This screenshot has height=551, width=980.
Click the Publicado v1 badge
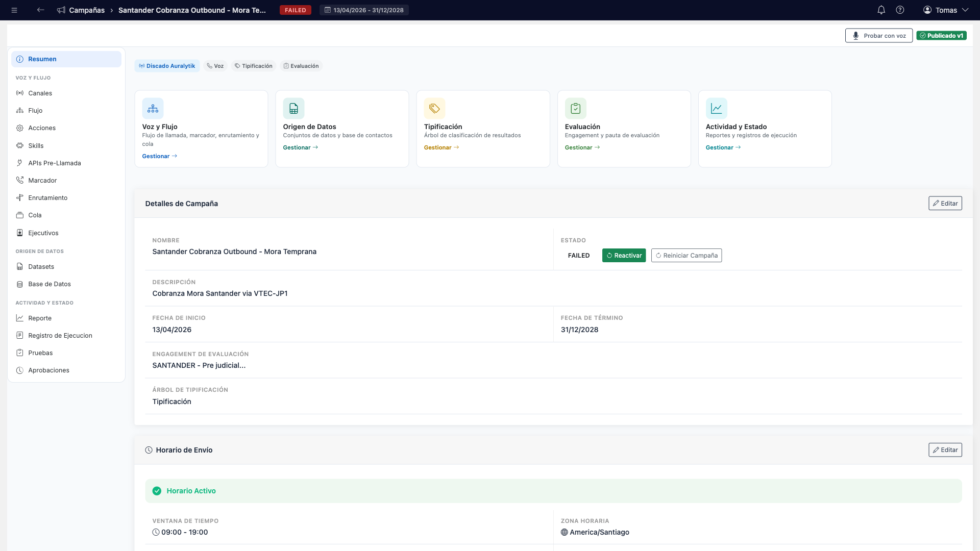[941, 36]
